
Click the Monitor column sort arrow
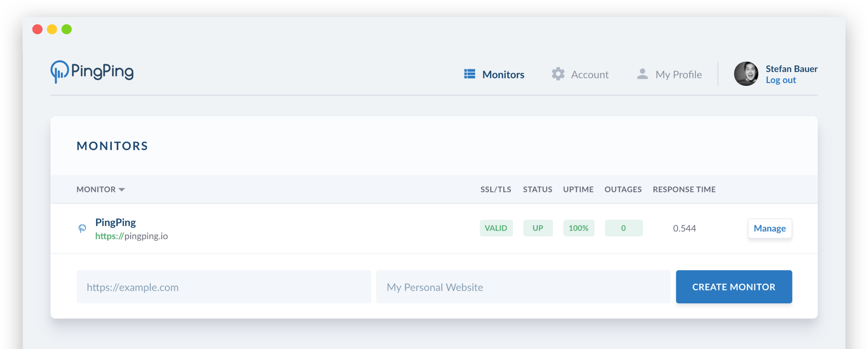point(122,190)
